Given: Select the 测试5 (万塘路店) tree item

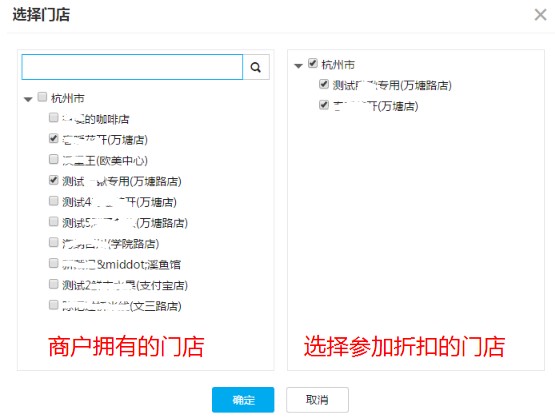Looking at the screenshot, I should (125, 223).
